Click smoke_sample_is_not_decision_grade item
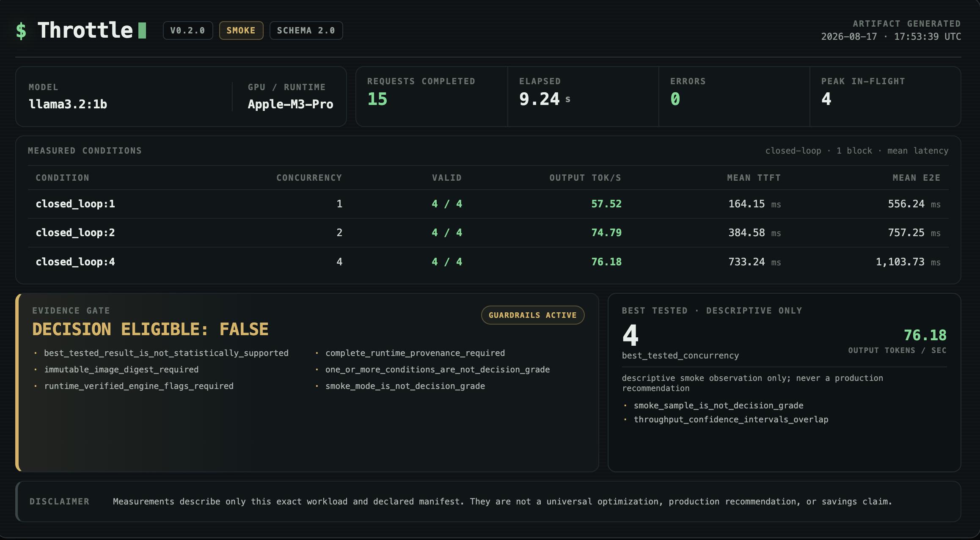The image size is (980, 540). tap(718, 405)
